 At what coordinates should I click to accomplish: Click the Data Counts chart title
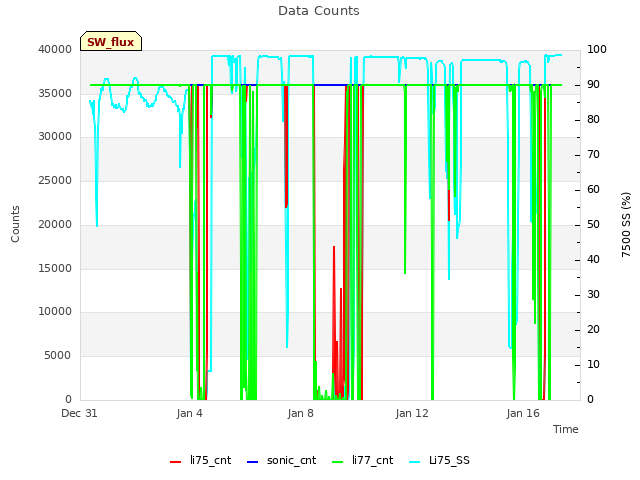tap(318, 11)
